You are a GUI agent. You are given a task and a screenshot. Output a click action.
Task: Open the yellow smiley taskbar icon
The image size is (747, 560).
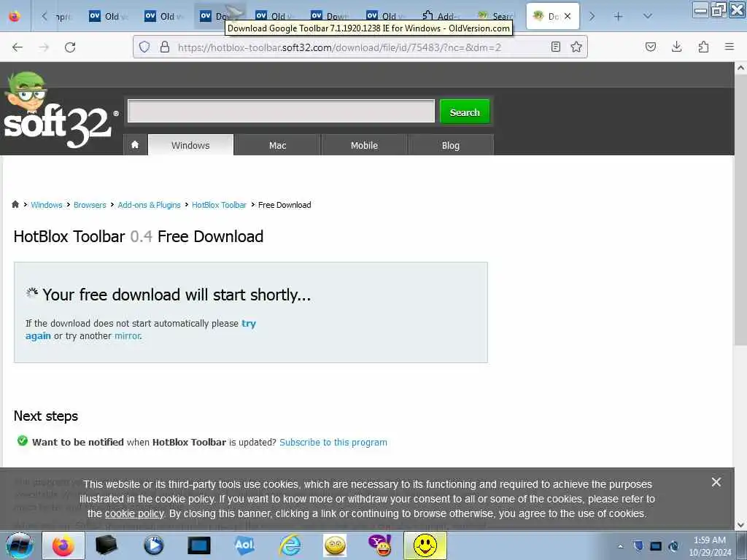point(425,545)
